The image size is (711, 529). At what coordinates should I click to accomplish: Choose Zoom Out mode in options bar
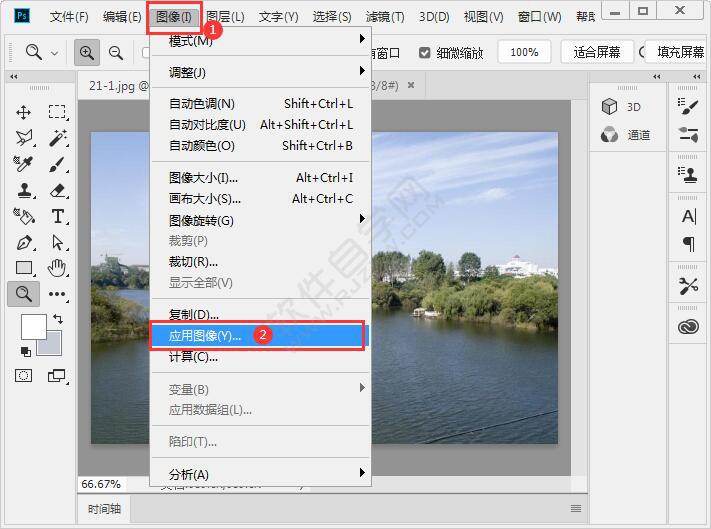pyautogui.click(x=116, y=53)
